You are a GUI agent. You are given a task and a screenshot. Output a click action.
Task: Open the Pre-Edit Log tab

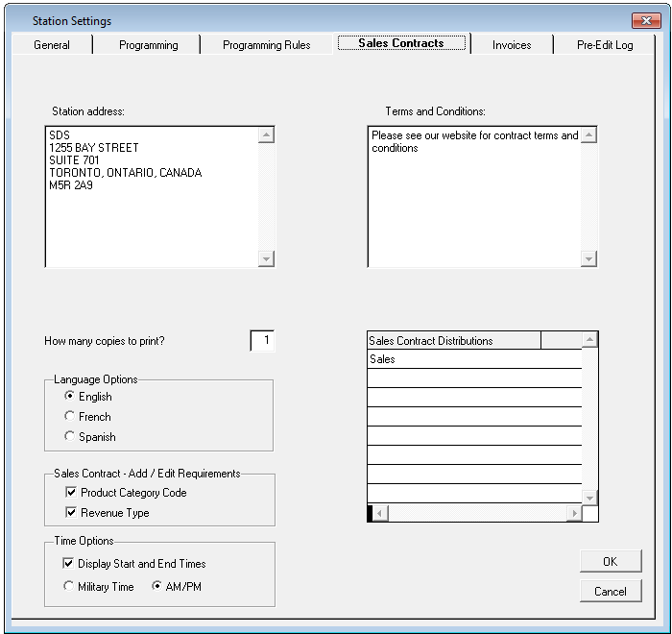tap(604, 45)
